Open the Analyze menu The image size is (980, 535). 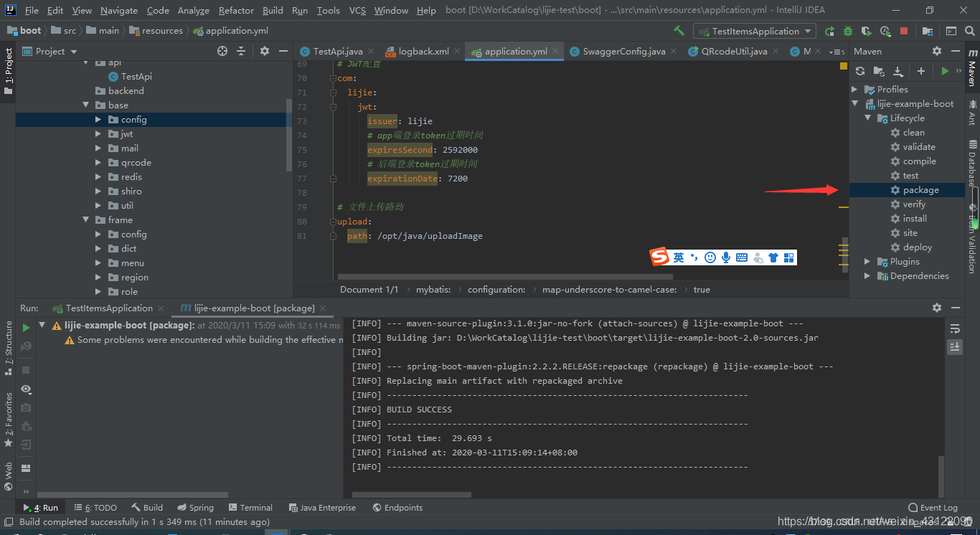click(x=193, y=10)
